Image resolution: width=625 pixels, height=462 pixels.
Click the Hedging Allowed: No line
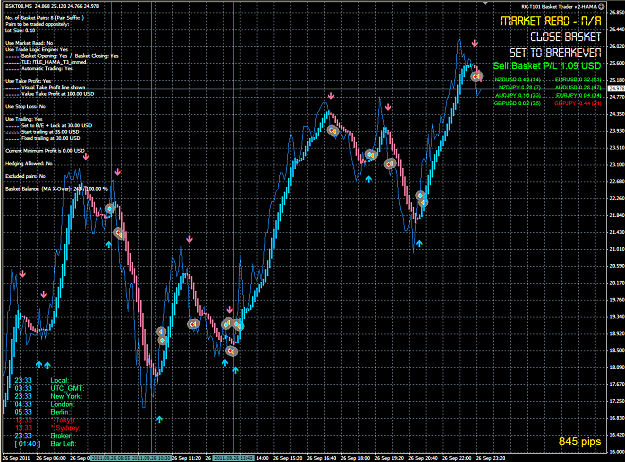(29, 164)
